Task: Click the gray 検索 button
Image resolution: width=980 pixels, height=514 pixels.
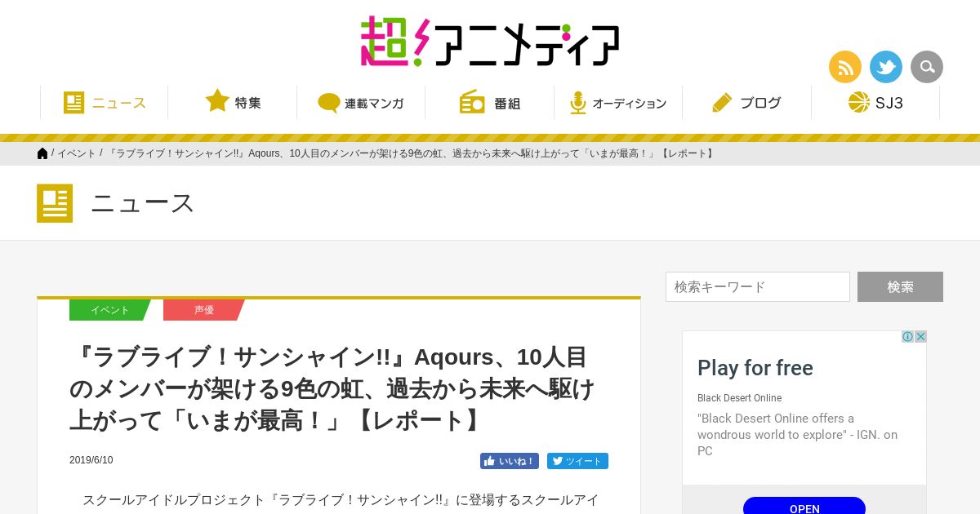Action: tap(900, 287)
